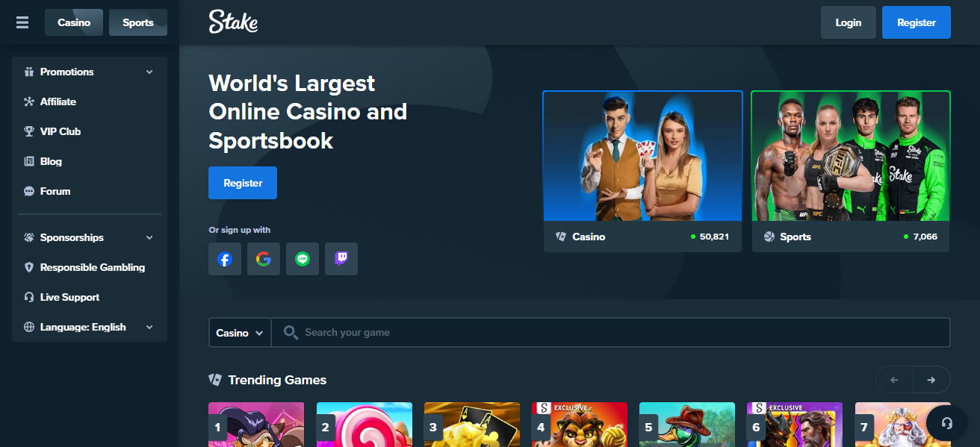The image size is (980, 447).
Task: Click the Trending Games cards icon
Action: [215, 380]
